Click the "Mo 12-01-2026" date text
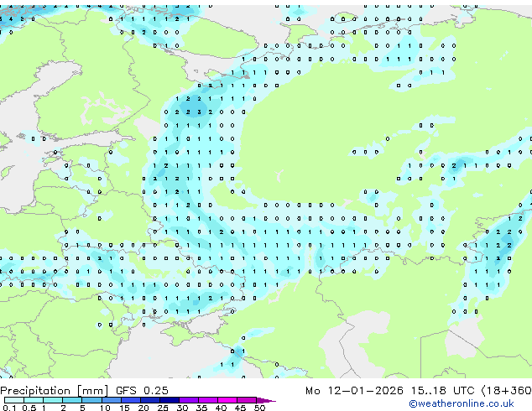 coord(355,391)
